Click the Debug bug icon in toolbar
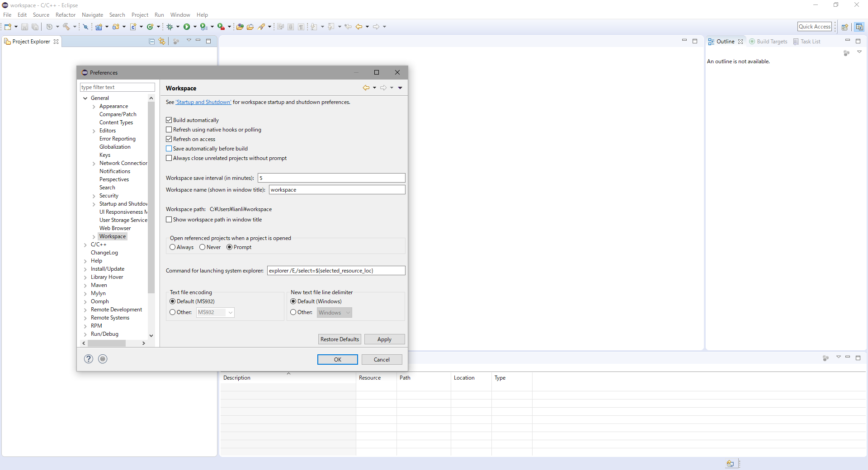 click(170, 27)
